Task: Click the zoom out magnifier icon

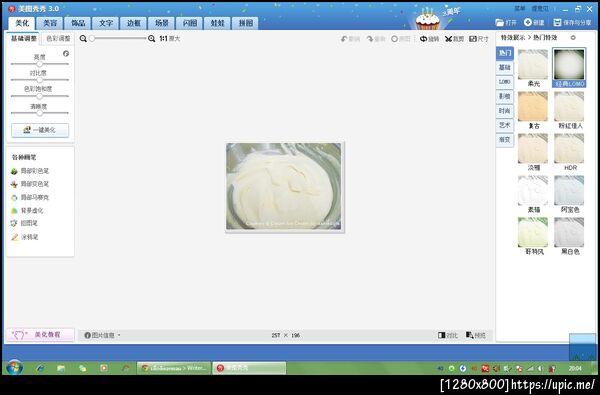Action: (x=83, y=38)
